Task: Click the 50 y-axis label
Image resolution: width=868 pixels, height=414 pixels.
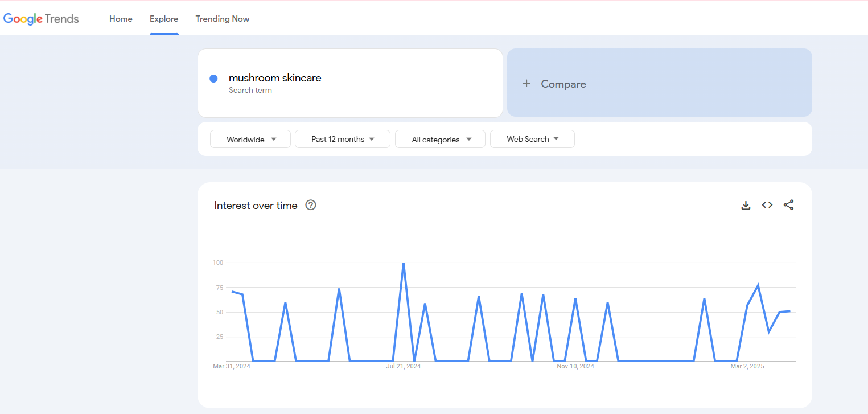Action: pos(219,312)
